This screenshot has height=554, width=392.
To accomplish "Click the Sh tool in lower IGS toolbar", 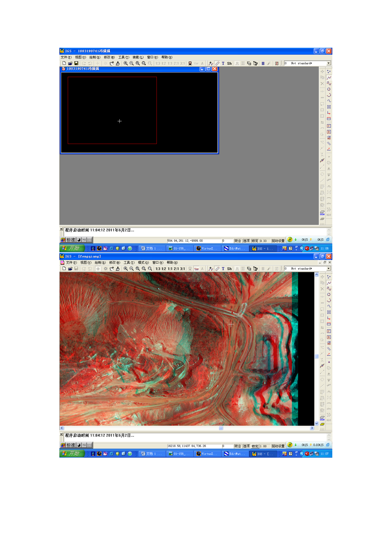I will point(229,269).
